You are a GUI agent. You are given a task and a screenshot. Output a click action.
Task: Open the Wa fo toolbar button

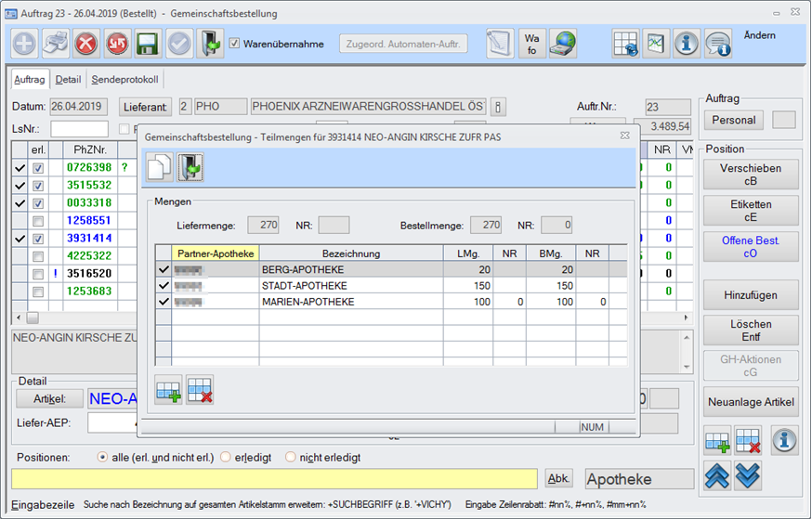pos(531,44)
